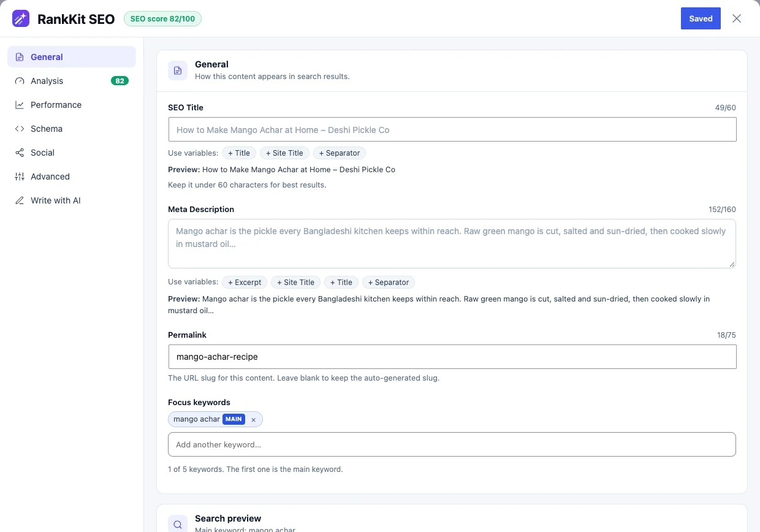Switch to the Analysis tab
Screen dimensions: 760x532
pyautogui.click(x=72, y=81)
